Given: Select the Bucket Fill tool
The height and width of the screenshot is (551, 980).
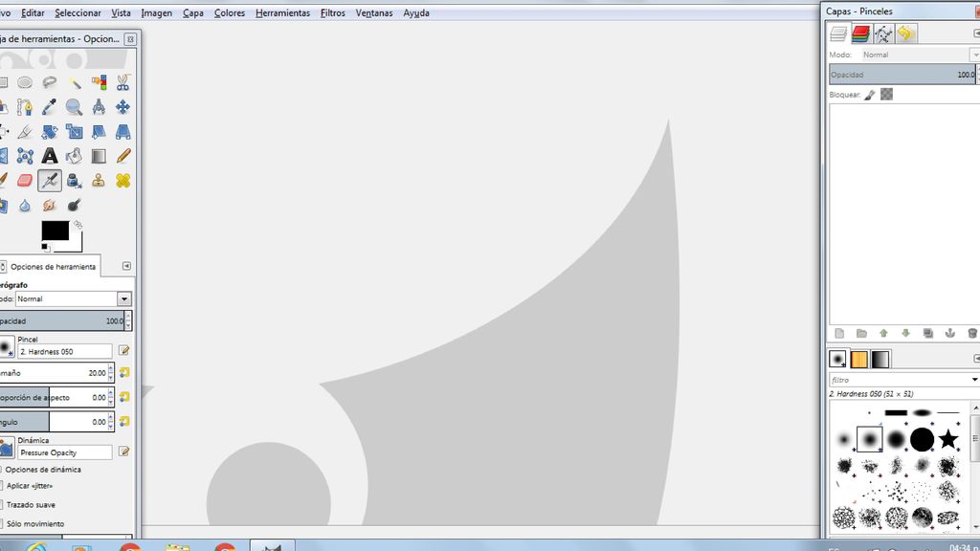Looking at the screenshot, I should pos(75,156).
